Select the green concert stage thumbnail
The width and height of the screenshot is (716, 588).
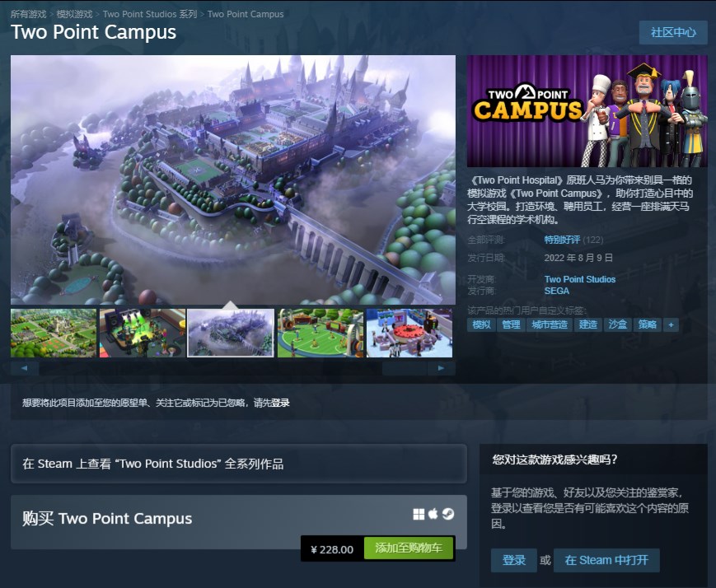[x=143, y=333]
